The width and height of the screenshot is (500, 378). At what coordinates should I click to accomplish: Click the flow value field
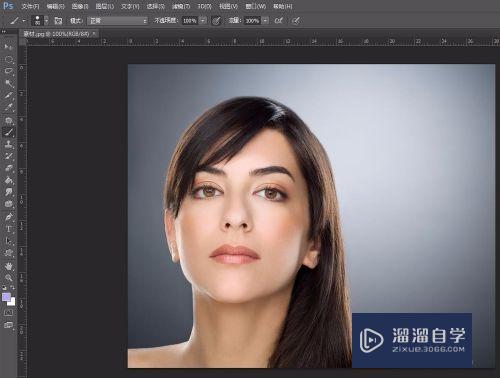[253, 21]
